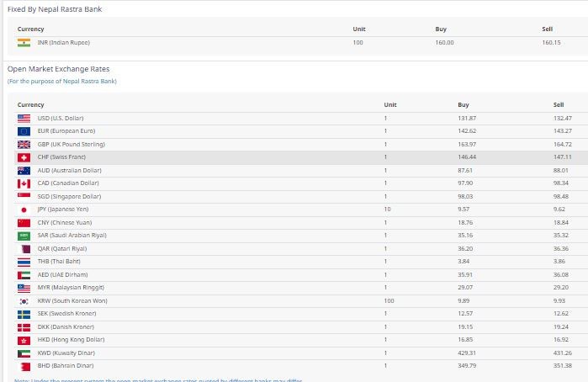The width and height of the screenshot is (588, 382).
Task: Select the AUD (Australian Dollar) label
Action: [69, 170]
